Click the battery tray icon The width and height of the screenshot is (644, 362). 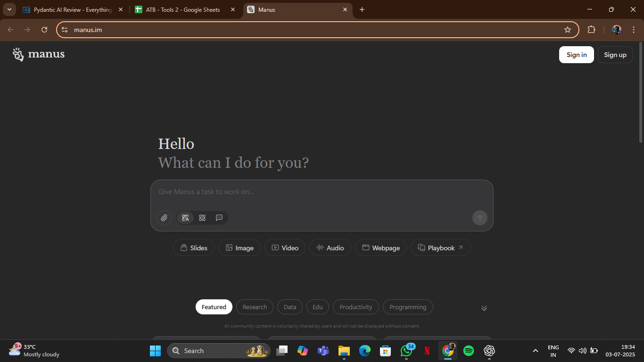pos(594,351)
